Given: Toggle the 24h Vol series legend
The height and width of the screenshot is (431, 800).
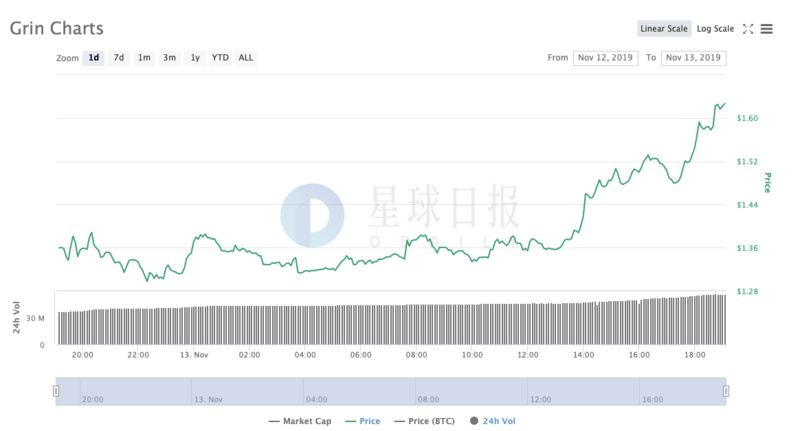Looking at the screenshot, I should click(x=491, y=421).
